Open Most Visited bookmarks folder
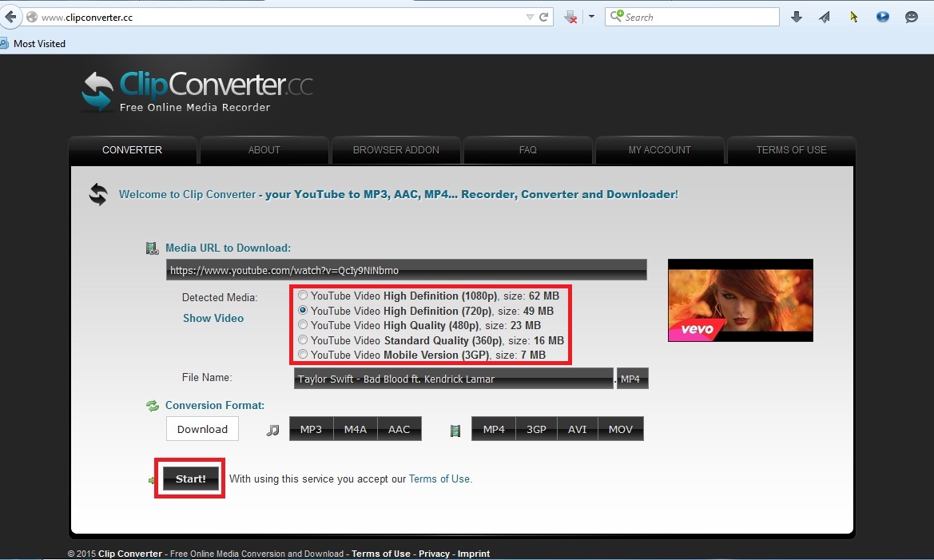Screen dimensions: 934x560 tap(34, 43)
